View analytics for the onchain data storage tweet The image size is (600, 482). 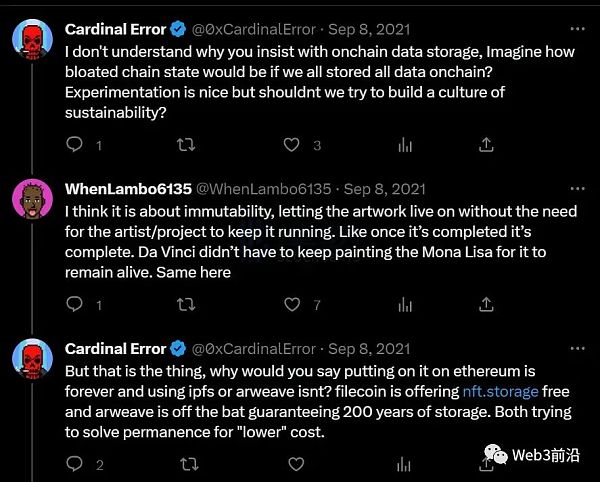tap(405, 145)
